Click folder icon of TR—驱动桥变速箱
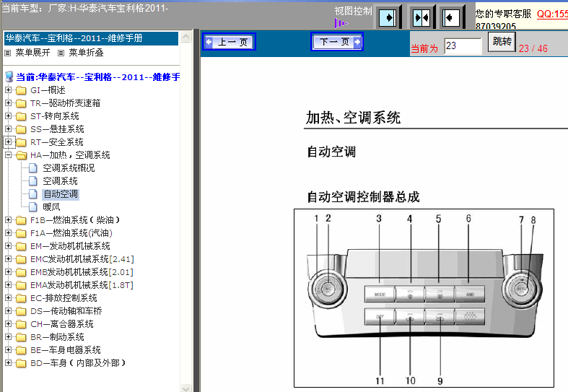 coord(21,103)
